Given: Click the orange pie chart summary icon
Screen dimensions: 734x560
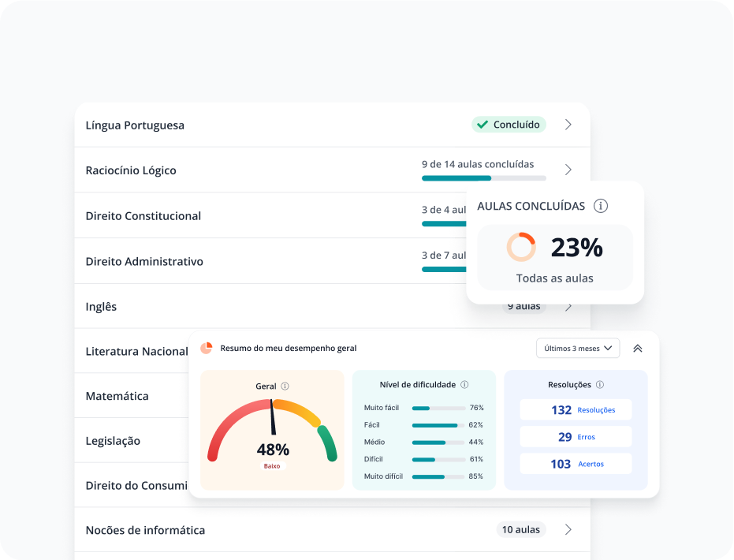Looking at the screenshot, I should [x=207, y=348].
